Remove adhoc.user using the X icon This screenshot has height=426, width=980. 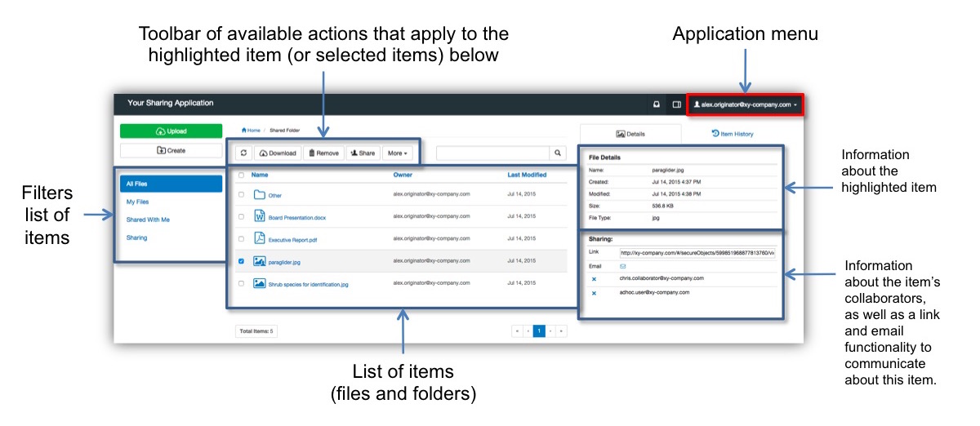pos(594,293)
